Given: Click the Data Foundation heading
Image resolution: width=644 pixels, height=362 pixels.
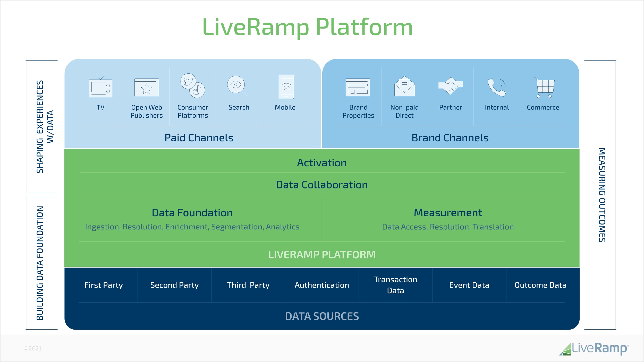Looking at the screenshot, I should coord(192,213).
